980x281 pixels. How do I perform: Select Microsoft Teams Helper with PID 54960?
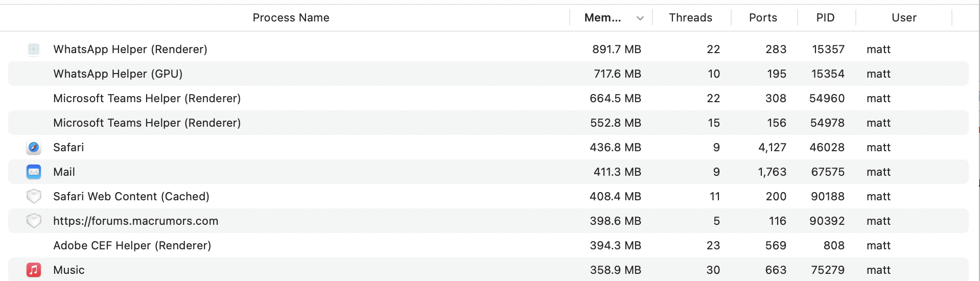click(x=488, y=98)
